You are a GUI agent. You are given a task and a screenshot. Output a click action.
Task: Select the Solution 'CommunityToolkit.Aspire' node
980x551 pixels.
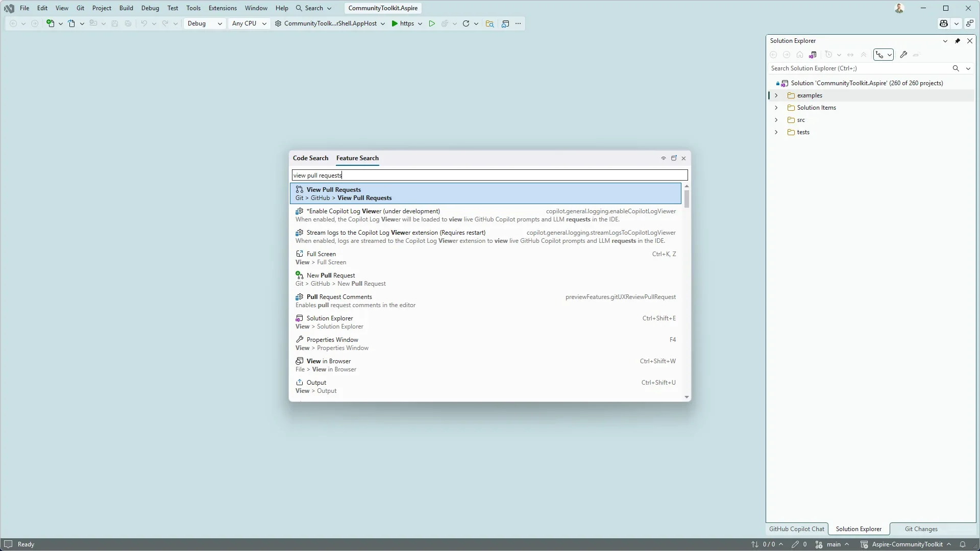(867, 83)
